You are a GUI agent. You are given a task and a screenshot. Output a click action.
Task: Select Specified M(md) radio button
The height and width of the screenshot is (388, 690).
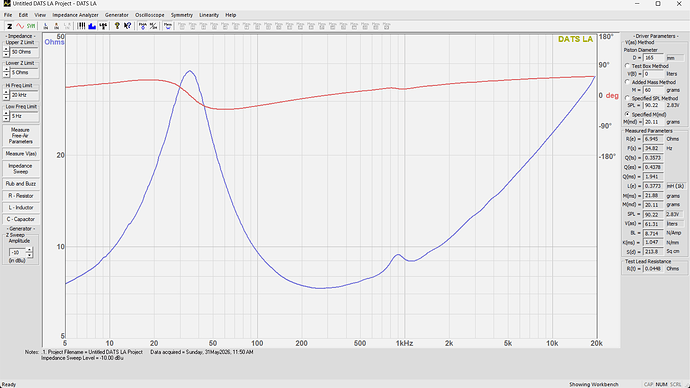tap(628, 114)
